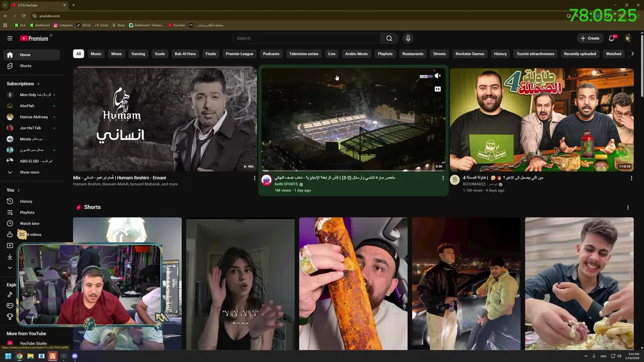Select the Live filter chip
Image resolution: width=644 pixels, height=362 pixels.
tap(332, 54)
